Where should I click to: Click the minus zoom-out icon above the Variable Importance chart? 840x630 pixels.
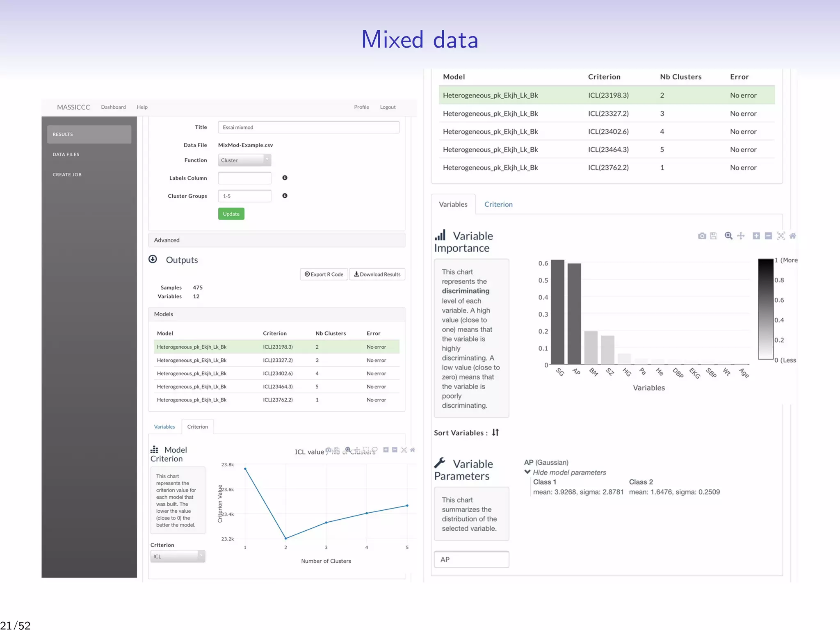tap(769, 236)
